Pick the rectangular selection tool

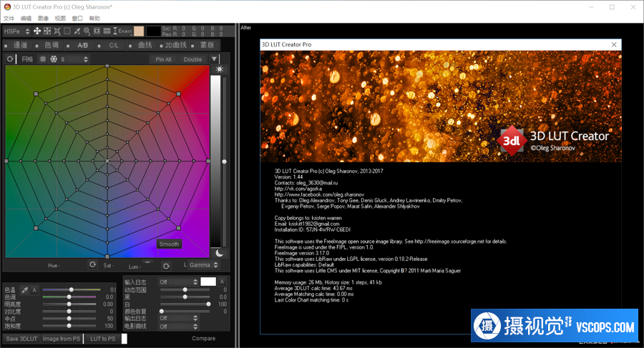[67, 31]
